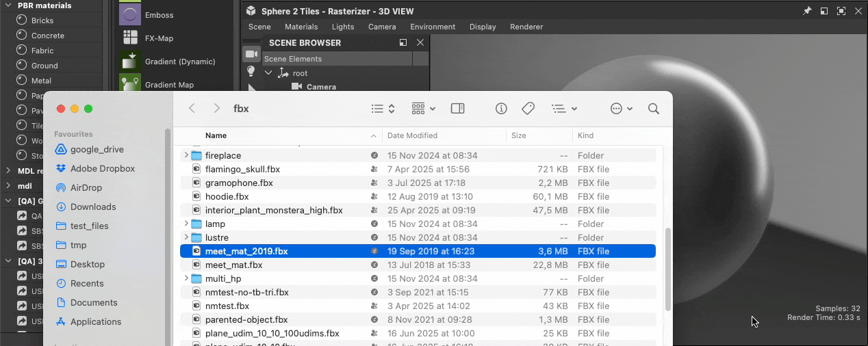Pin the 3D View panel
Image resolution: width=868 pixels, height=346 pixels.
click(x=806, y=11)
